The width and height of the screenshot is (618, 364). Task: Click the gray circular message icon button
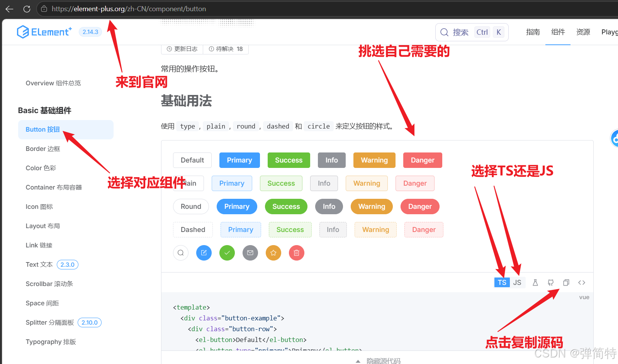point(250,253)
